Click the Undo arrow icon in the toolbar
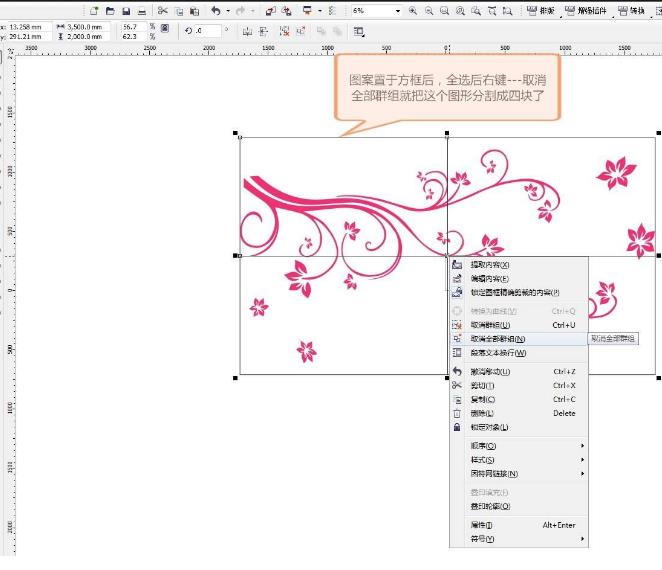The image size is (662, 570). (x=215, y=11)
